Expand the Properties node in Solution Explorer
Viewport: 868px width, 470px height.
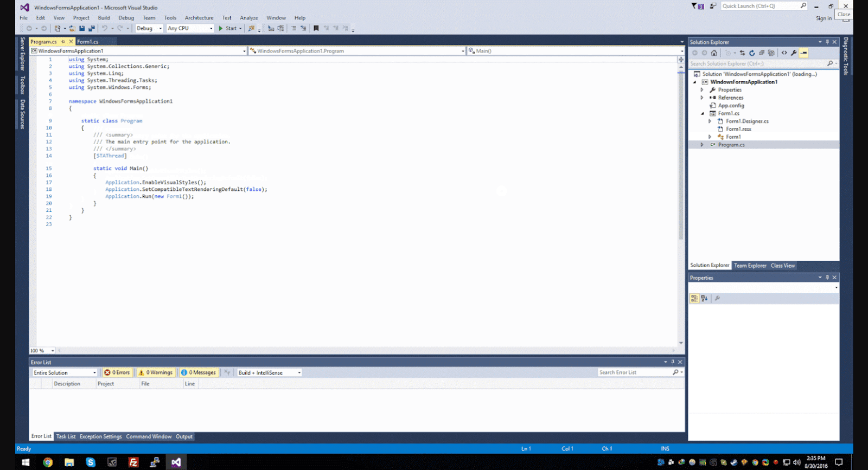(702, 90)
